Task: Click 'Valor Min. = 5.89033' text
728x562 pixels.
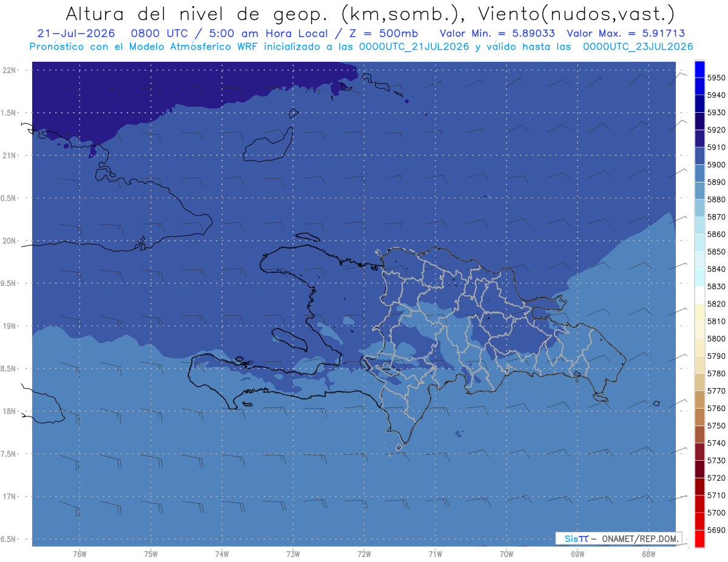Action: 497,33
